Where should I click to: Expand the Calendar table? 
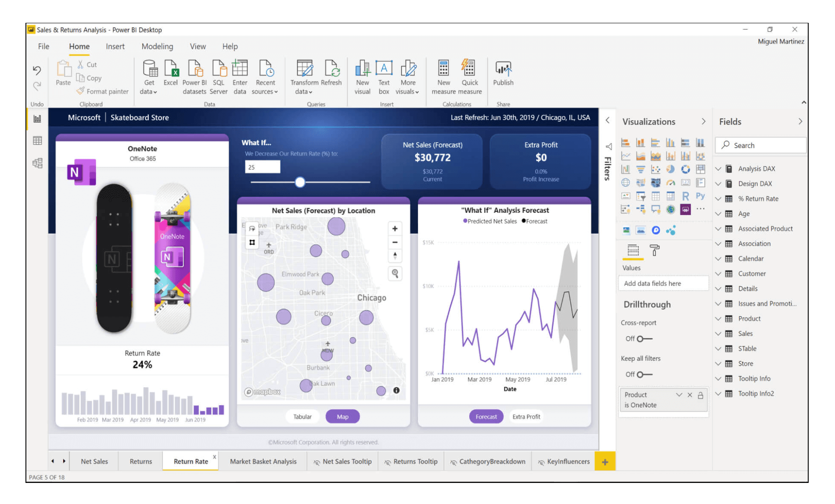pos(718,259)
